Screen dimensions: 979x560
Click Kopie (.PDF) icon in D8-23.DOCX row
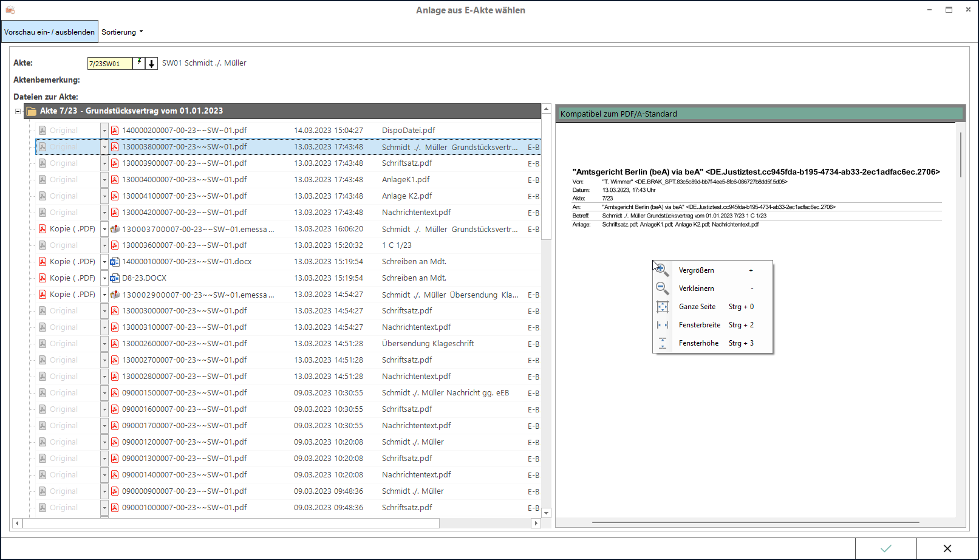pos(43,278)
